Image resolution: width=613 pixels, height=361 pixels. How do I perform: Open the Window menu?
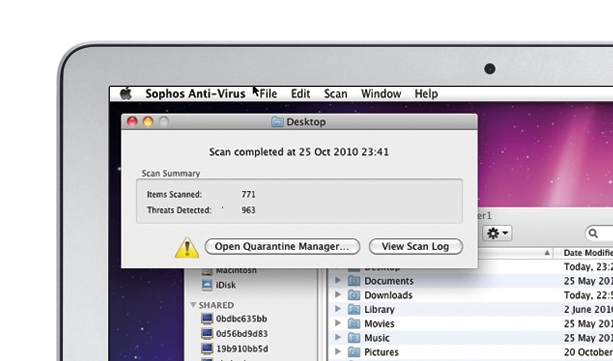coord(381,94)
